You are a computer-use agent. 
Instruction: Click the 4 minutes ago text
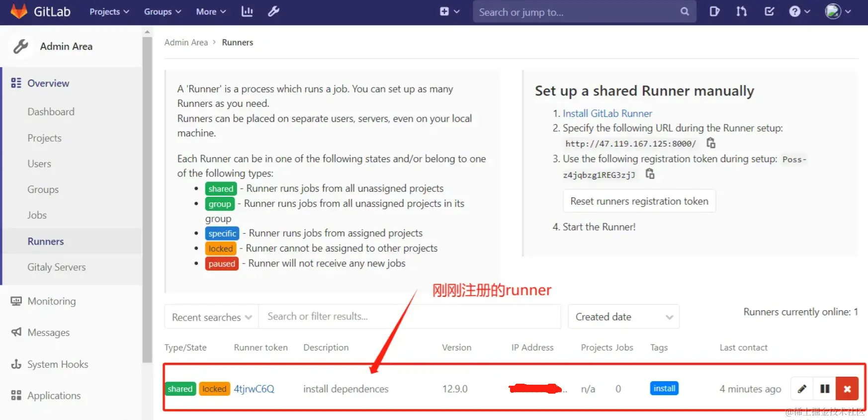(x=750, y=389)
